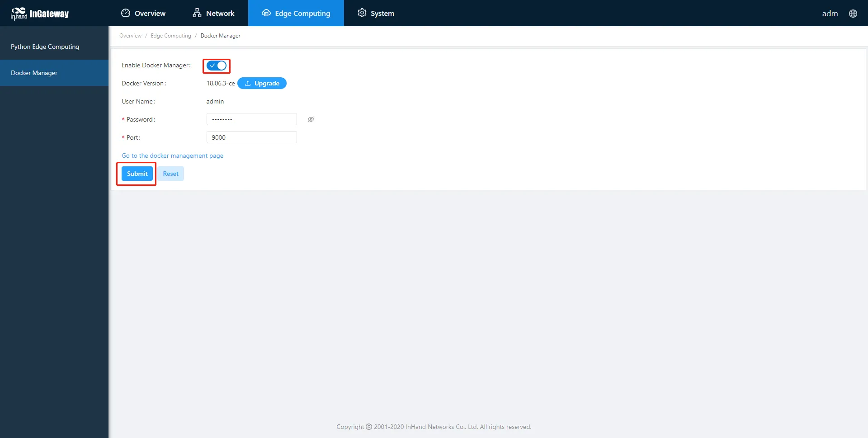Go to the docker management page link
The height and width of the screenshot is (438, 868).
[x=172, y=155]
